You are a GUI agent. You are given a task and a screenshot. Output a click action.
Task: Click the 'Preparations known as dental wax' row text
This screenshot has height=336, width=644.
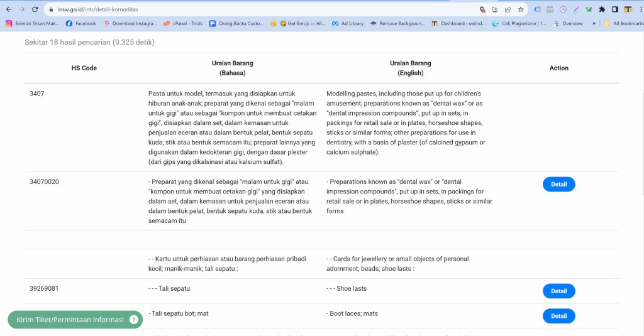point(409,196)
